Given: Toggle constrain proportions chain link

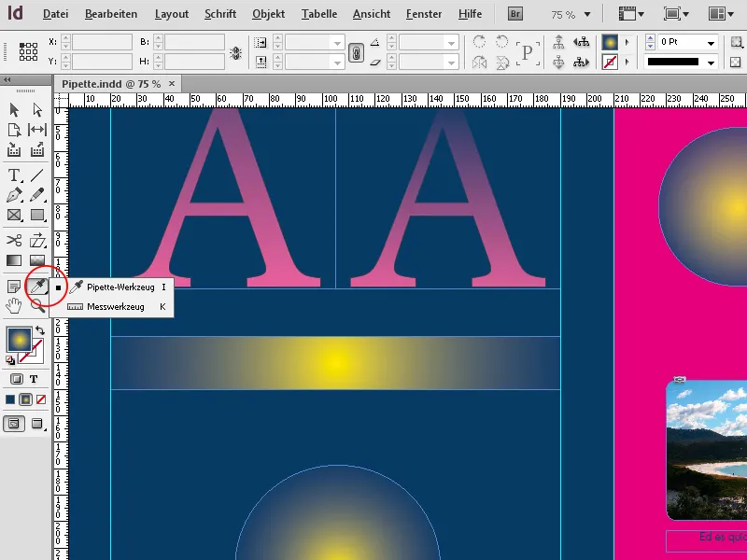Looking at the screenshot, I should point(356,52).
